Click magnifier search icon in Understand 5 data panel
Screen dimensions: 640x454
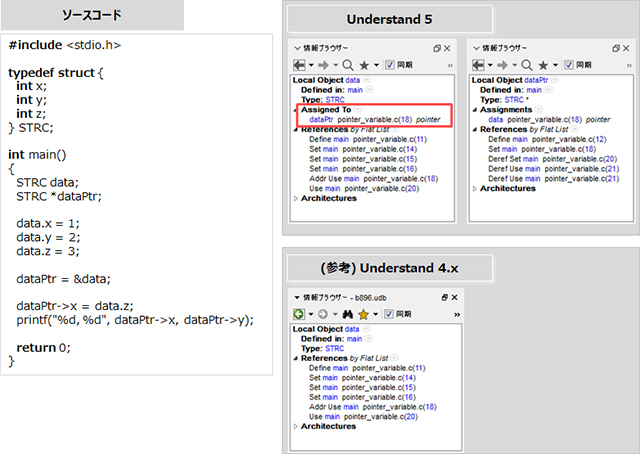click(x=348, y=65)
